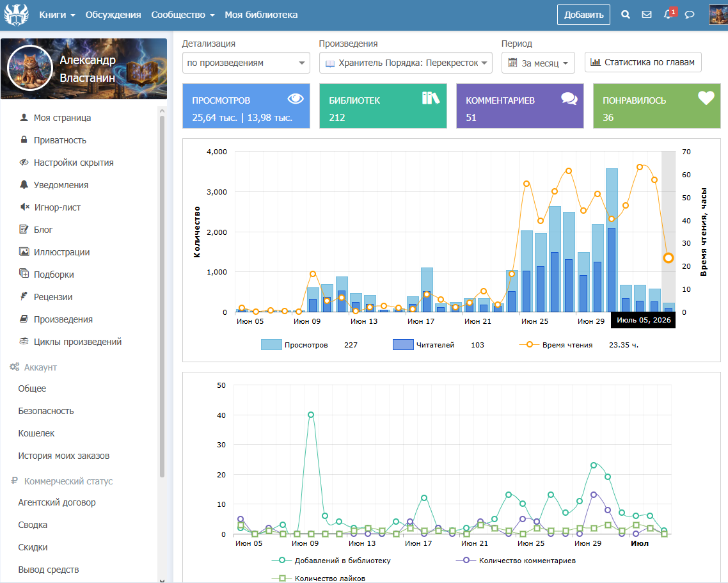Open the chat speech bubble icon
This screenshot has height=583, width=728.
pyautogui.click(x=690, y=15)
